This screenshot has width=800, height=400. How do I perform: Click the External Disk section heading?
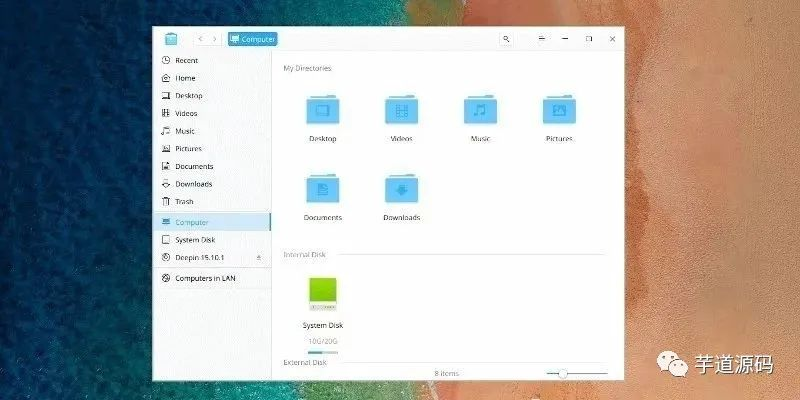(x=305, y=363)
